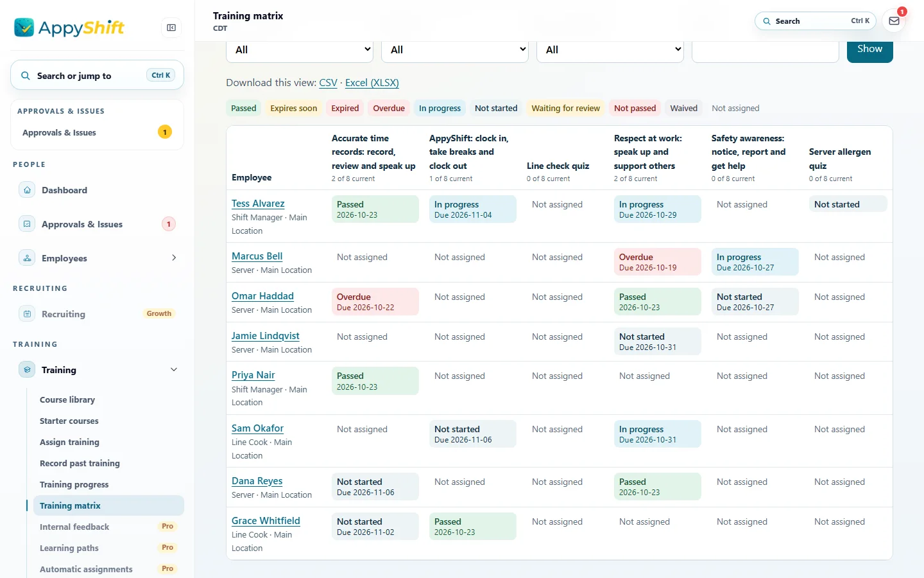
Task: Click the Passed legend chip
Action: (244, 109)
